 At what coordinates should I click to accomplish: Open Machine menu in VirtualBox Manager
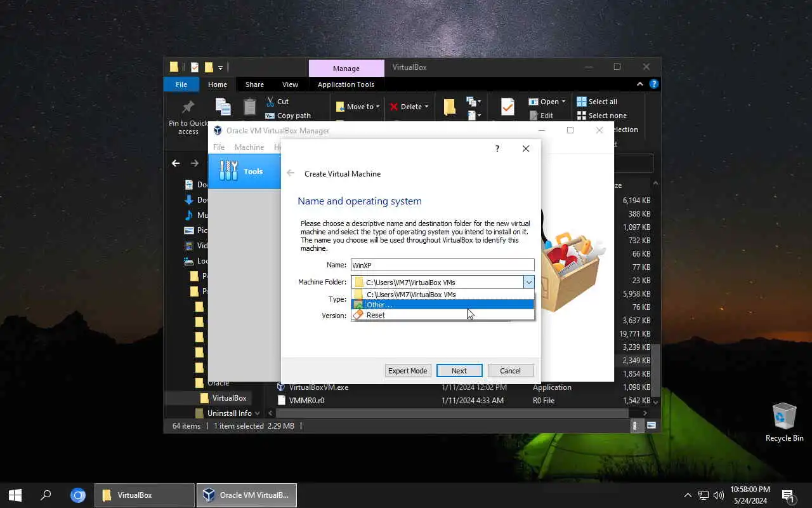249,147
